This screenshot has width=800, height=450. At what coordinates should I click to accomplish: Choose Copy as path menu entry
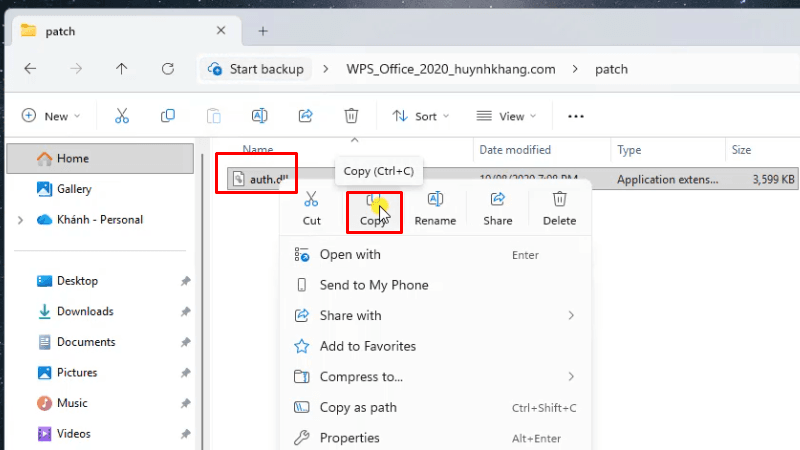point(358,407)
